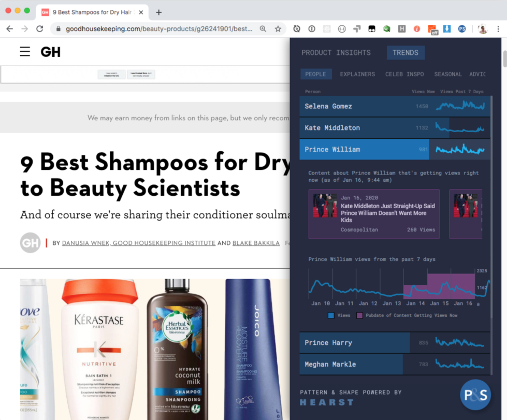The height and width of the screenshot is (420, 507).
Task: Click the 9 Best Shampoos article headline
Action: [155, 175]
